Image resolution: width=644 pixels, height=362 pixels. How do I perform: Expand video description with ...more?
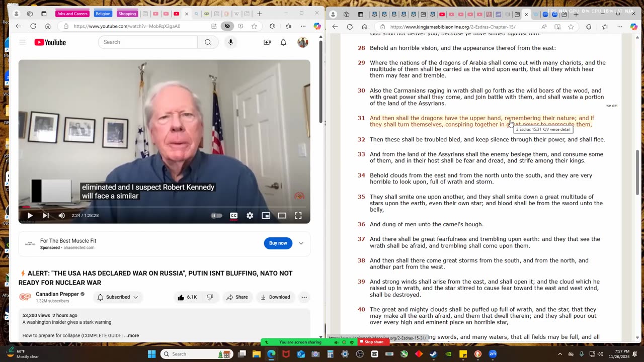click(132, 335)
